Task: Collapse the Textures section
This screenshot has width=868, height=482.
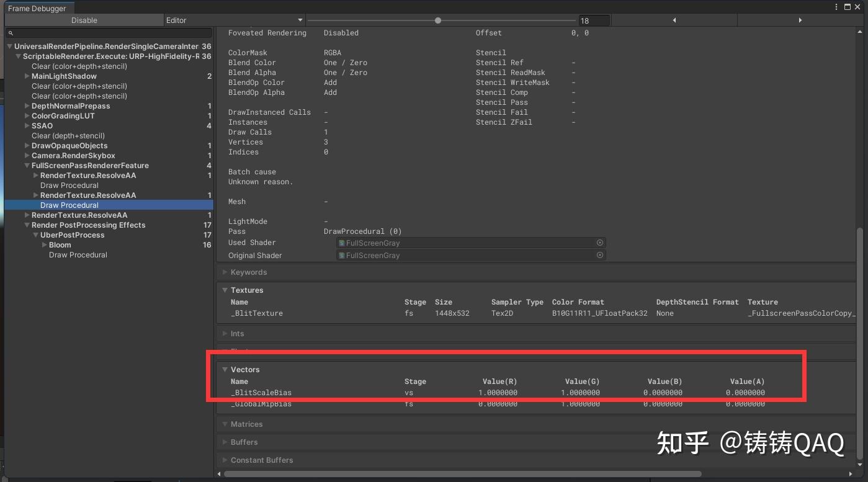Action: (225, 290)
